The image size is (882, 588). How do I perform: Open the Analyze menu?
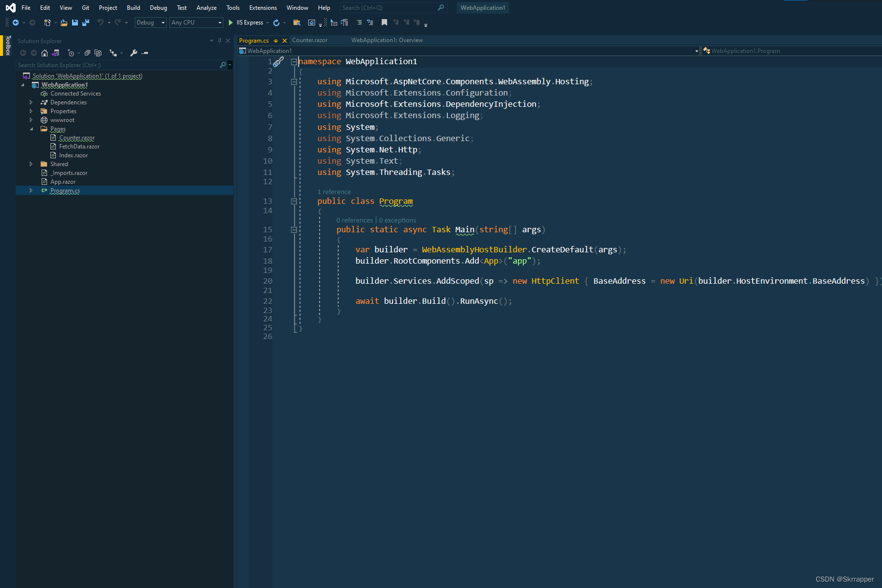click(x=206, y=8)
